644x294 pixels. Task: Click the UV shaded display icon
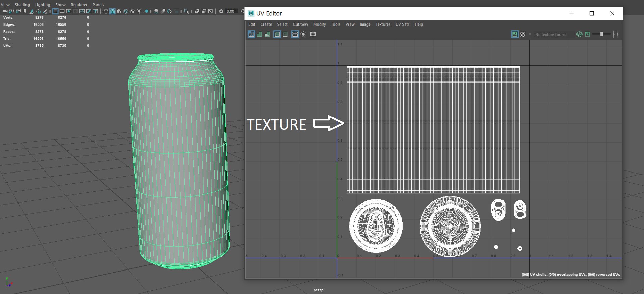click(x=259, y=34)
